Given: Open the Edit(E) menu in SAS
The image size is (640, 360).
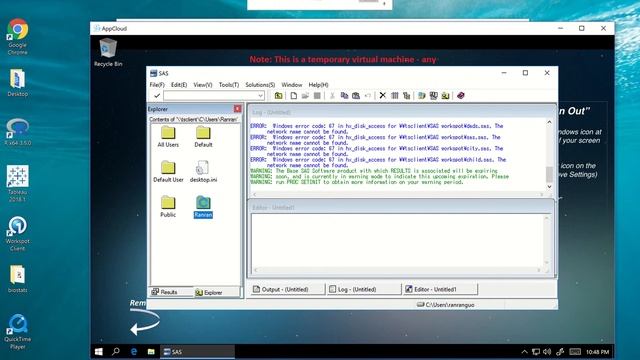Looking at the screenshot, I should tap(179, 85).
